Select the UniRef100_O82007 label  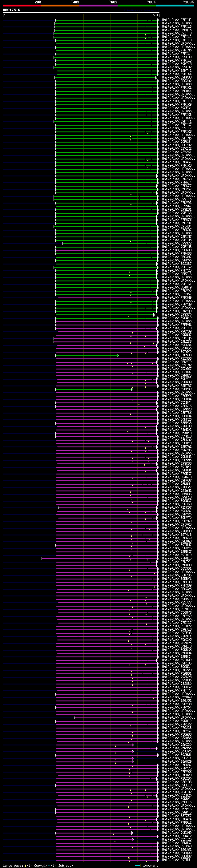pos(177,372)
